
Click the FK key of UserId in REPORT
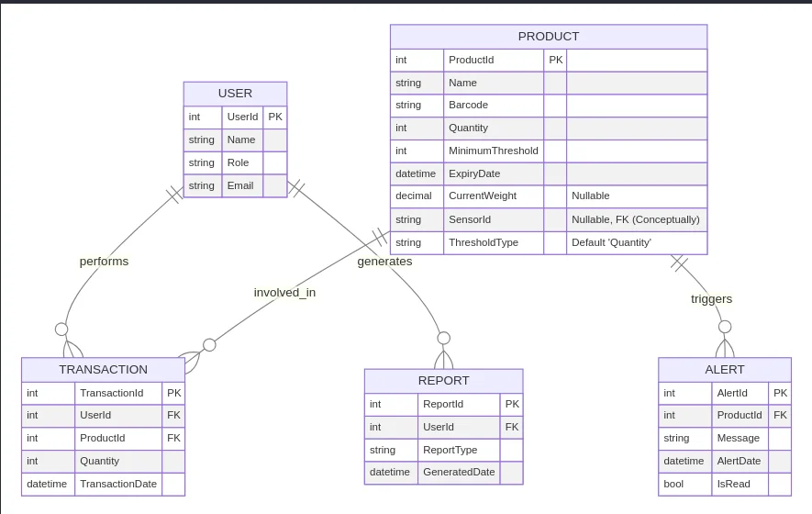click(512, 427)
